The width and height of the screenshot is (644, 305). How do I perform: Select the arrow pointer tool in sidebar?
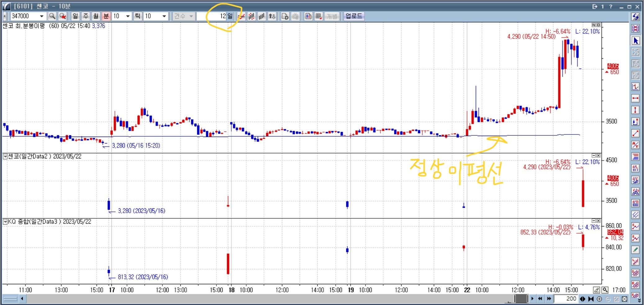(635, 41)
